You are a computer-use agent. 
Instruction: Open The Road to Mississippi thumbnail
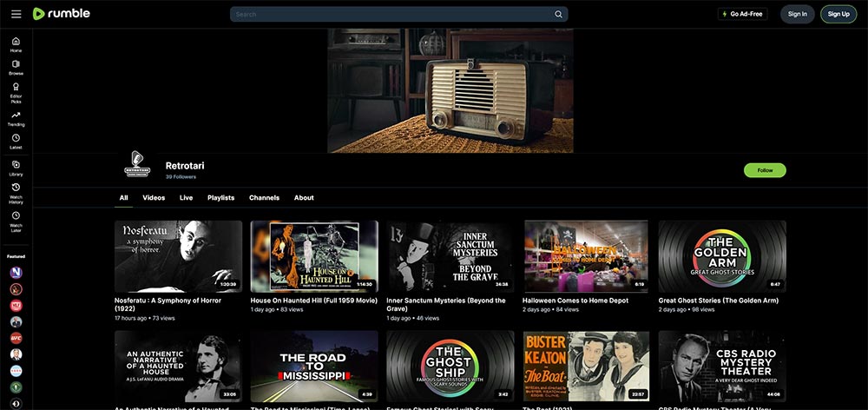point(314,367)
